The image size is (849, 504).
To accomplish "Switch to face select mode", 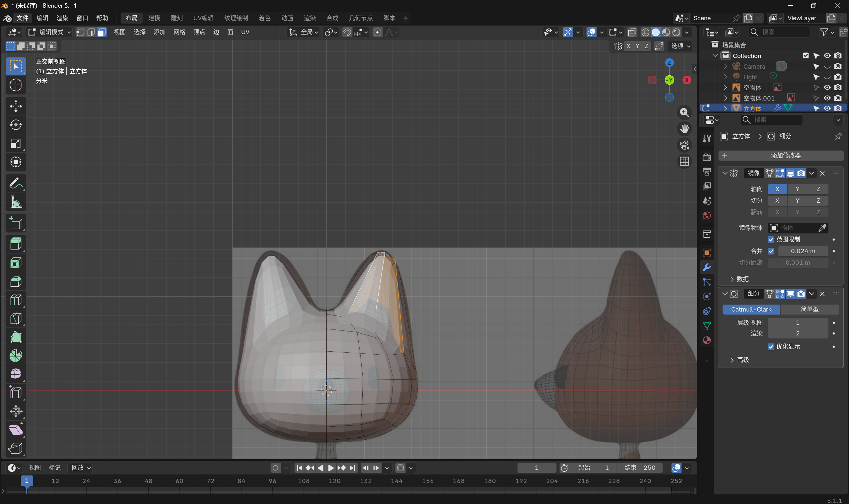I will coord(102,32).
